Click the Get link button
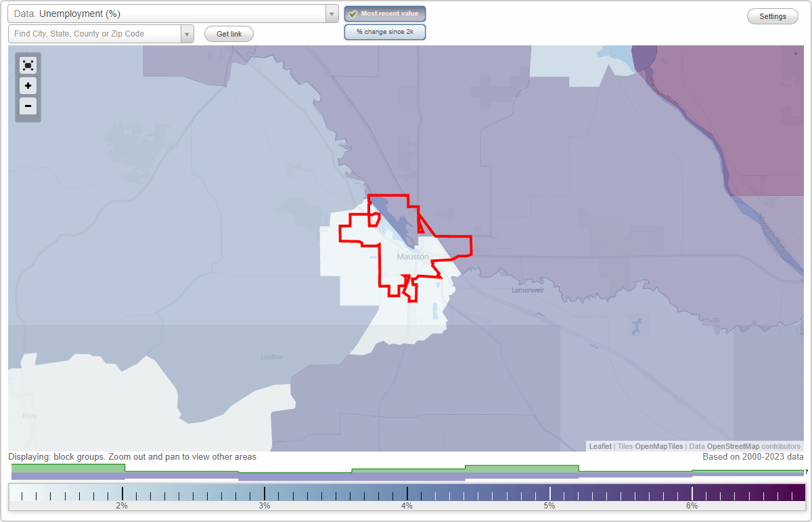Image resolution: width=812 pixels, height=522 pixels. coord(229,34)
